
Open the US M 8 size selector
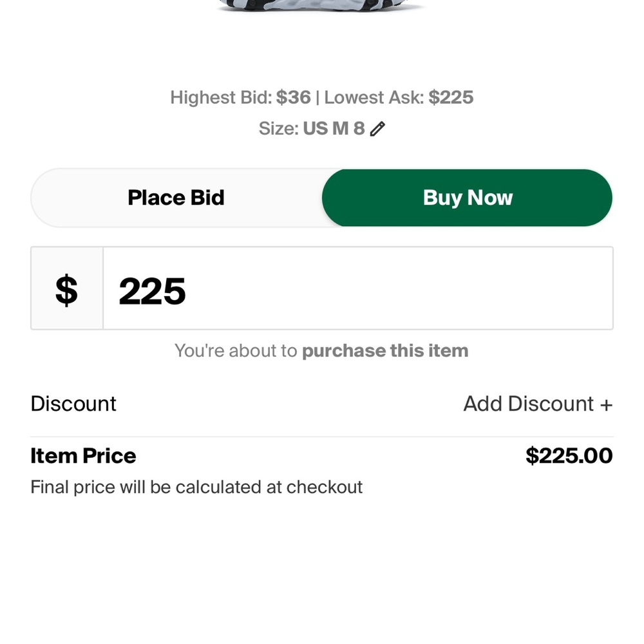[334, 129]
